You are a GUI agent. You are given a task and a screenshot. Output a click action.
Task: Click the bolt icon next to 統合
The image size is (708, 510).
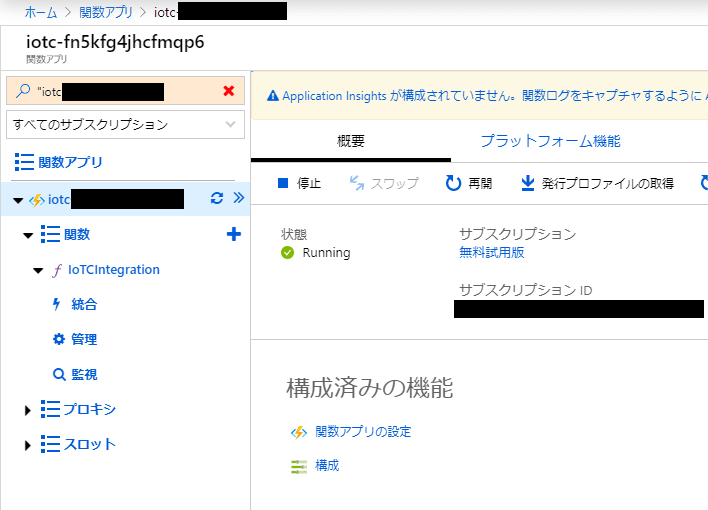[x=56, y=304]
